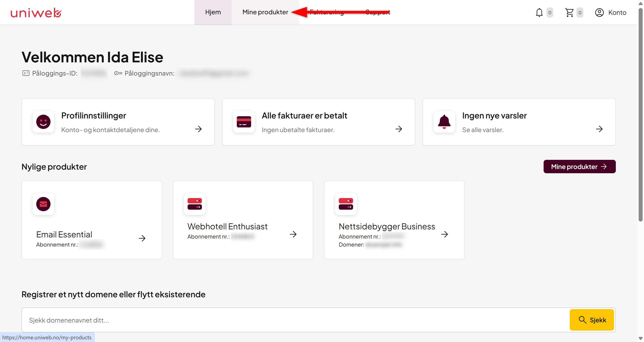Click 'Konto- og kontaktdetaljene dine.' text
The height and width of the screenshot is (342, 644).
(110, 130)
